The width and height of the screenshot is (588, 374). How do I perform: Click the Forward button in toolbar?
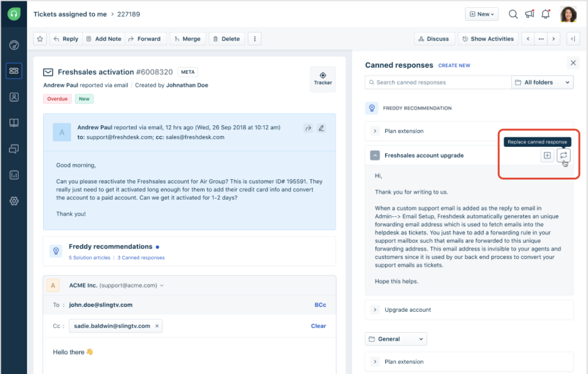(145, 39)
